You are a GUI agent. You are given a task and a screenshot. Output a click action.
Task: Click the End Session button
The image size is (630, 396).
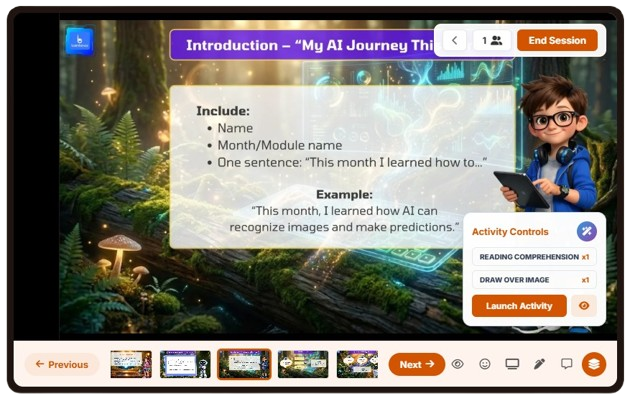click(x=557, y=40)
